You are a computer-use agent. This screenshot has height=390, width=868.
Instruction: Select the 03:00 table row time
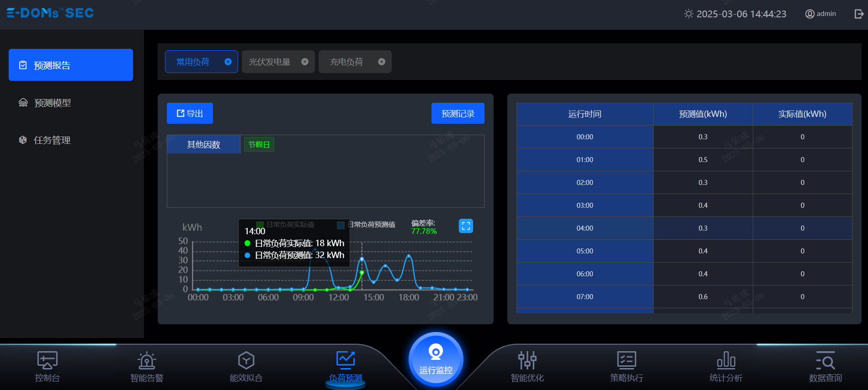point(585,206)
